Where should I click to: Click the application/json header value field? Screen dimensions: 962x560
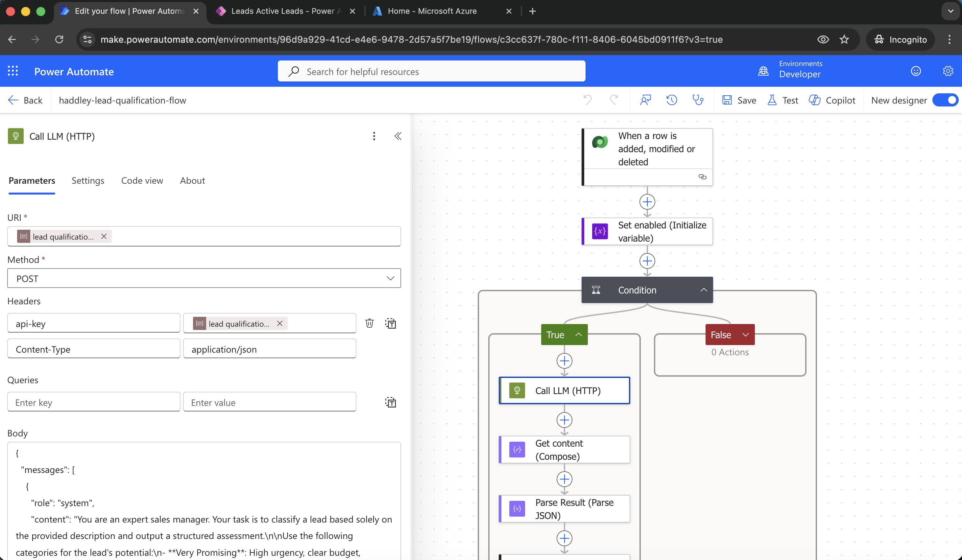coord(270,349)
